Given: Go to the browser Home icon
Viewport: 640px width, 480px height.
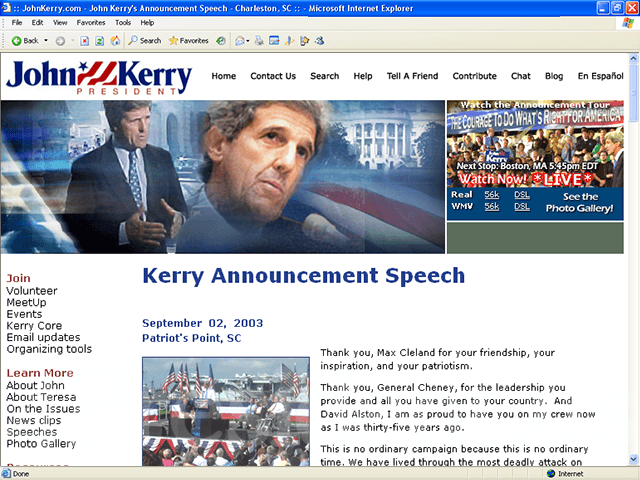Looking at the screenshot, I should click(x=115, y=41).
